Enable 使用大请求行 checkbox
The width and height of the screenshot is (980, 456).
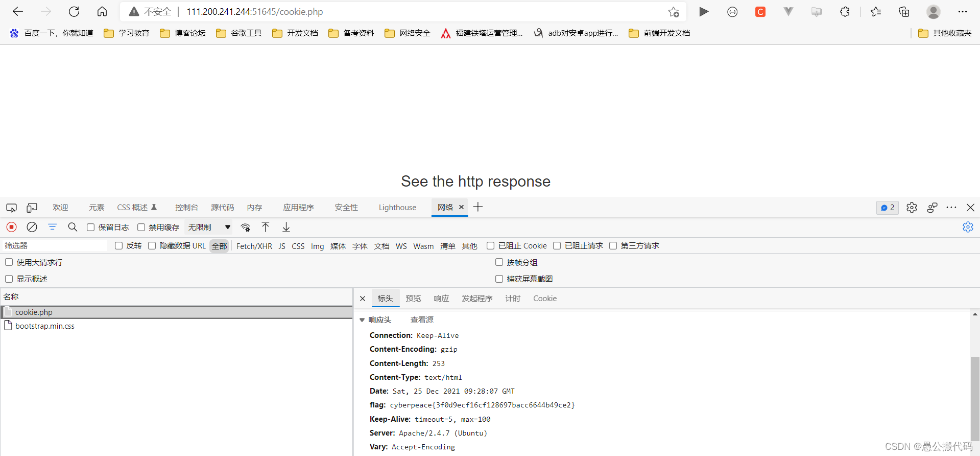pyautogui.click(x=9, y=262)
